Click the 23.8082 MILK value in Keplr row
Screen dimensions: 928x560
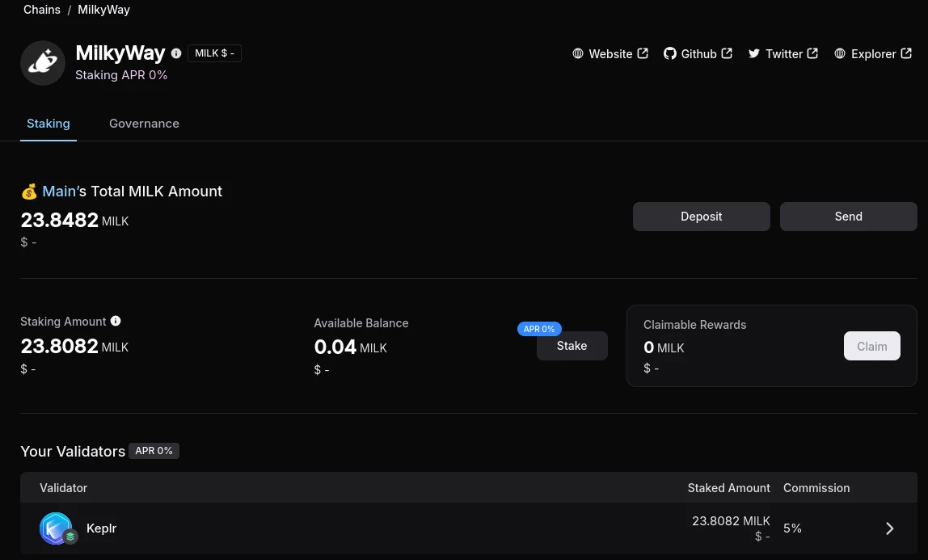coord(731,521)
